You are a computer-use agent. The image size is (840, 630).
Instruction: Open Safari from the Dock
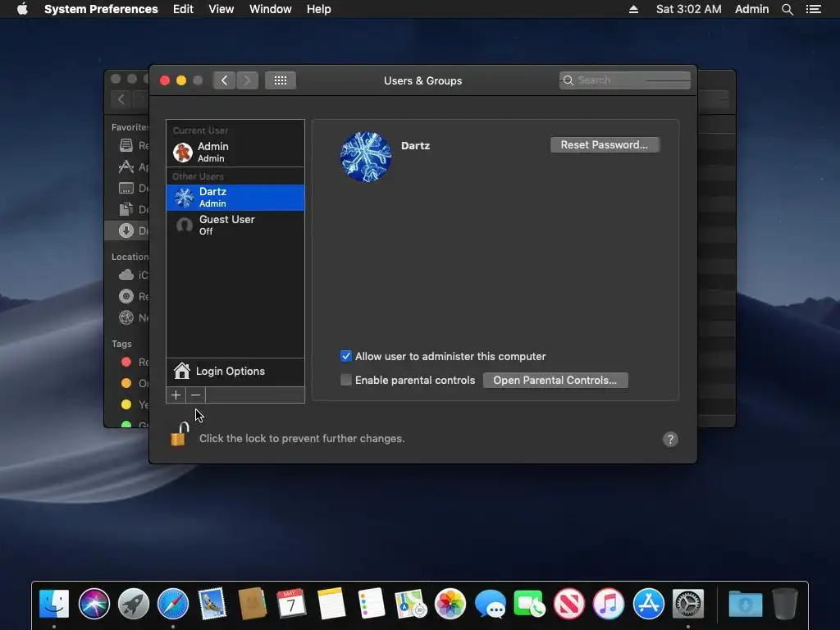pos(172,603)
